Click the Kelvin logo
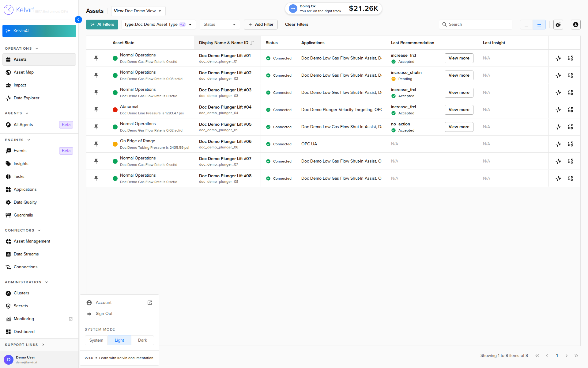The image size is (588, 368). [x=19, y=10]
